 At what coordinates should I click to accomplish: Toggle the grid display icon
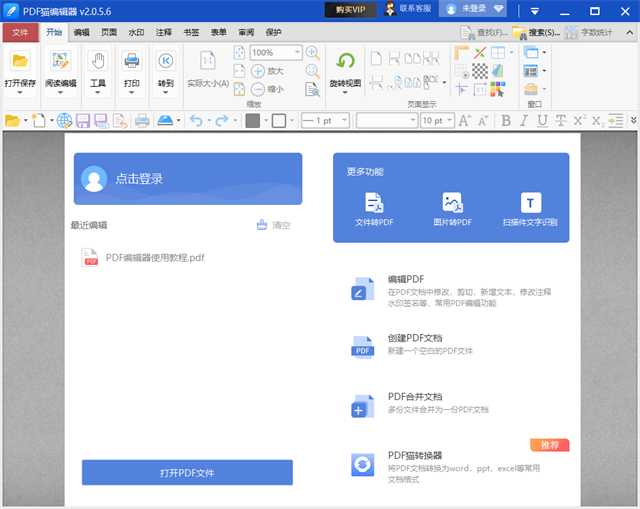pyautogui.click(x=461, y=71)
